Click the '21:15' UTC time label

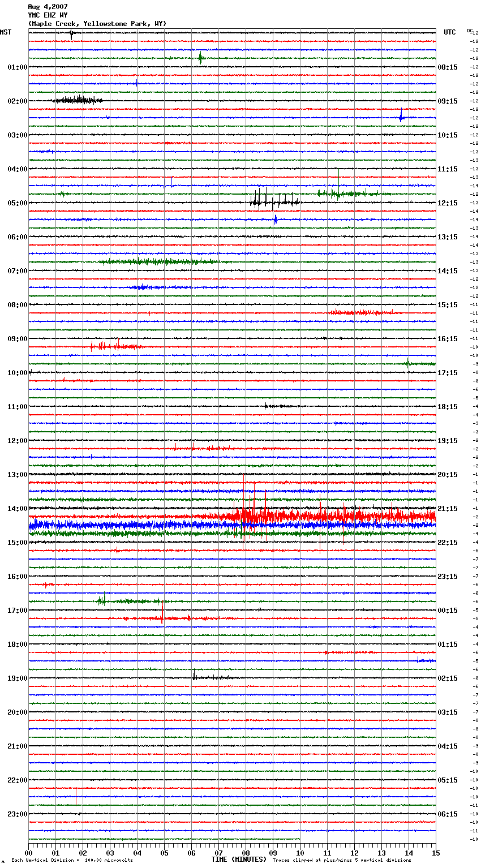point(448,509)
